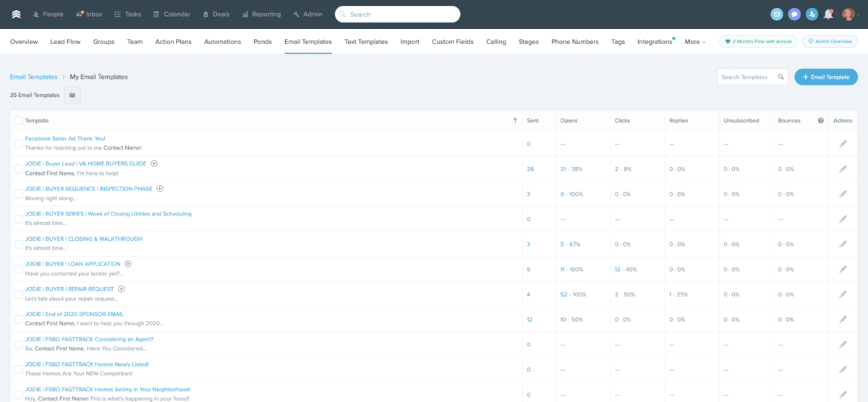The height and width of the screenshot is (402, 868).
Task: Check the Week of Closing Utilities row
Action: 19,219
